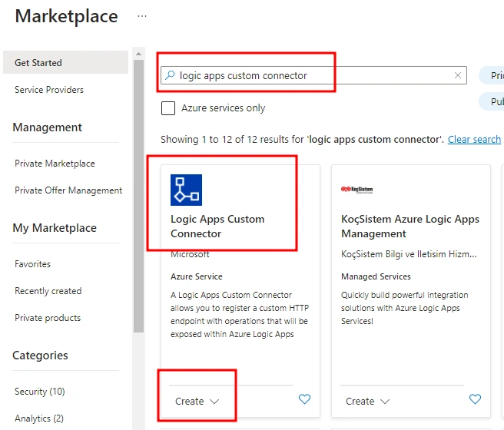504x430 pixels.
Task: Click the Clear search link
Action: tap(474, 140)
